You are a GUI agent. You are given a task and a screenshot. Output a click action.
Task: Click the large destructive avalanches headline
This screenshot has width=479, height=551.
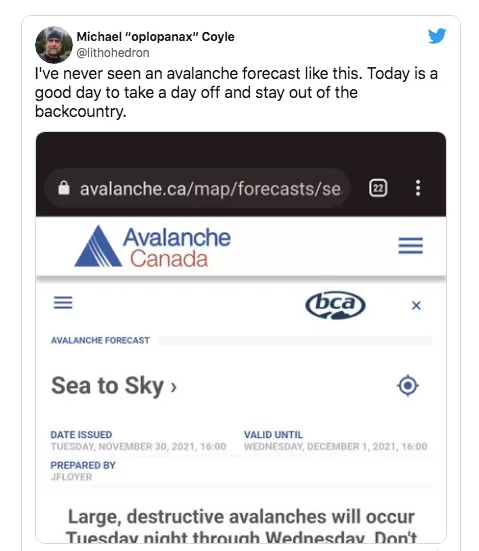click(x=241, y=526)
